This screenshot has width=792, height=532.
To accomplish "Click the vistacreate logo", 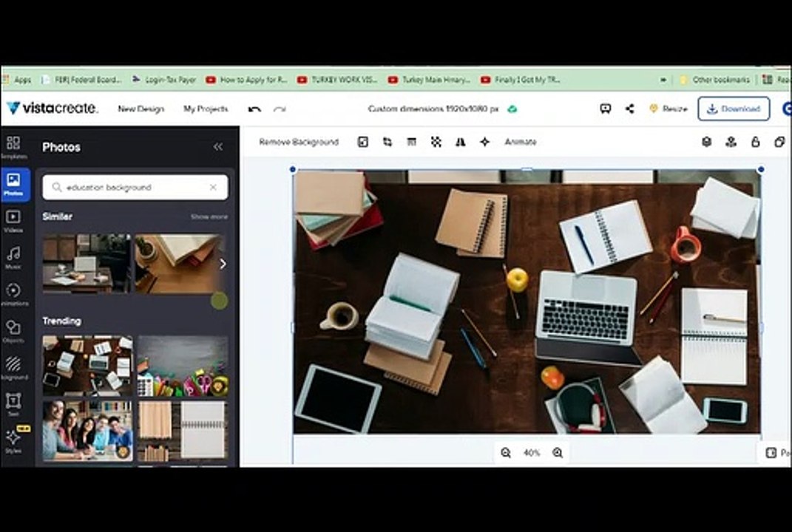I will tap(52, 108).
